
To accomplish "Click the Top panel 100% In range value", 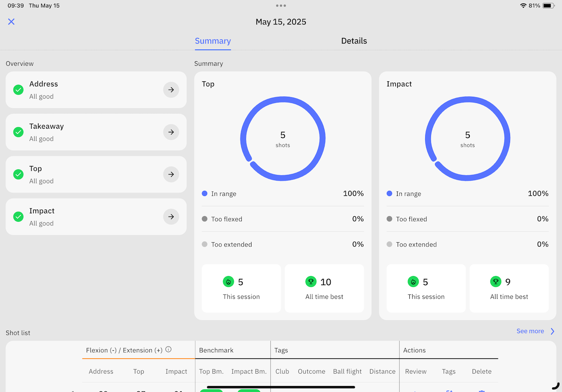I will pos(354,194).
